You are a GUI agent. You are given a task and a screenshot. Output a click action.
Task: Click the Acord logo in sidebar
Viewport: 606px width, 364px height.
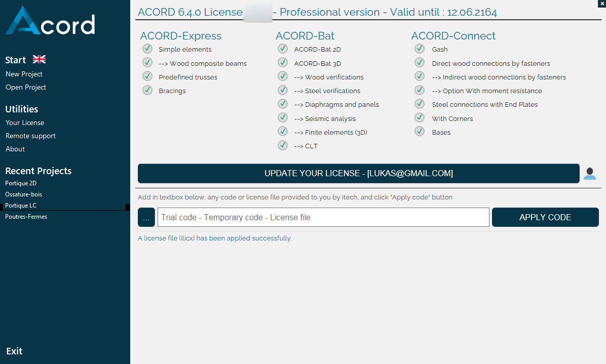(x=50, y=21)
